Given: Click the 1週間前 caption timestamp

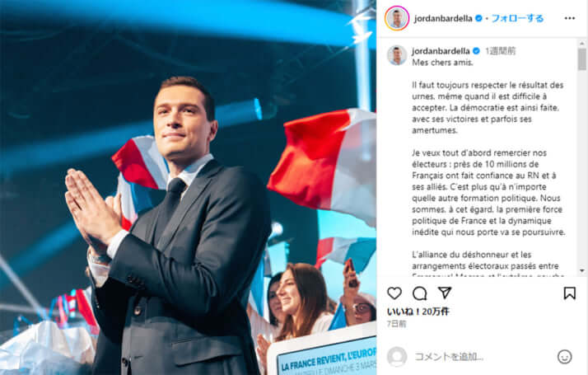Looking at the screenshot, I should tap(501, 51).
